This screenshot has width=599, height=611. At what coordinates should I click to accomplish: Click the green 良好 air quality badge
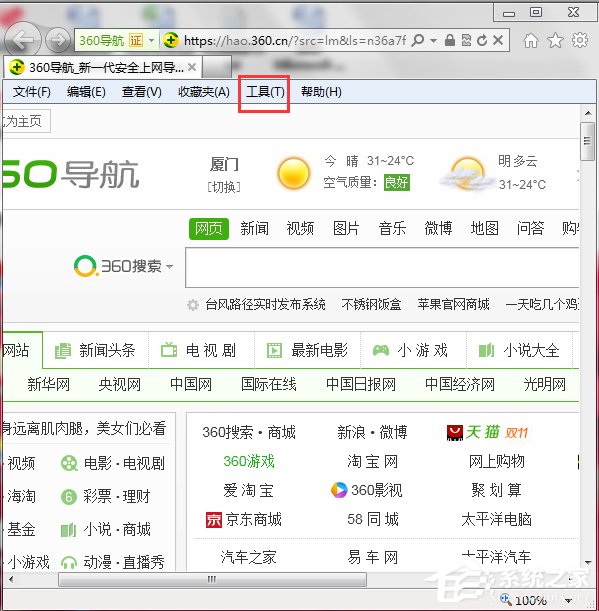397,182
